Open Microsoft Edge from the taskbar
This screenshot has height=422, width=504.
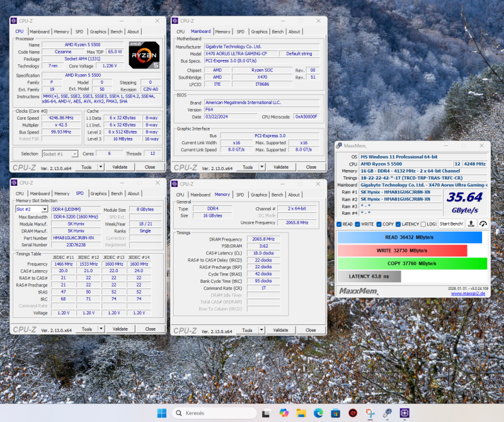[318, 413]
